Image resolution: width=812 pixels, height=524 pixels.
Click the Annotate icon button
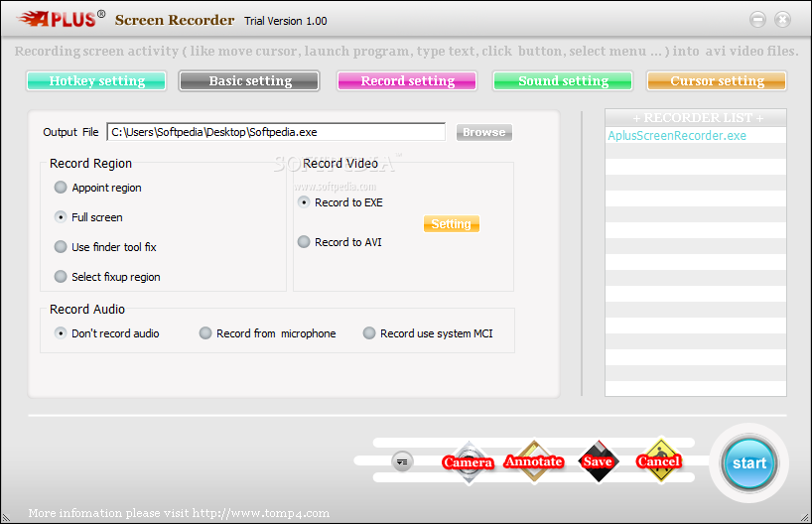534,461
